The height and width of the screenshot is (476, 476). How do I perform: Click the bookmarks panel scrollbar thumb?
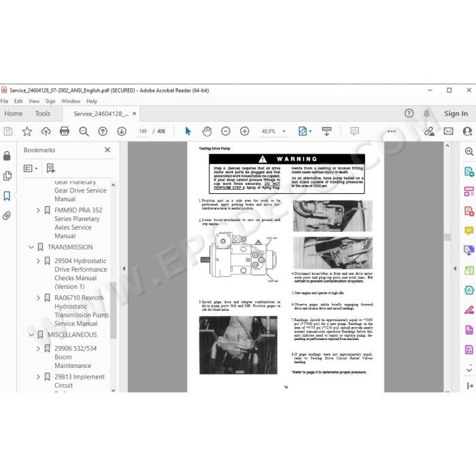[114, 310]
